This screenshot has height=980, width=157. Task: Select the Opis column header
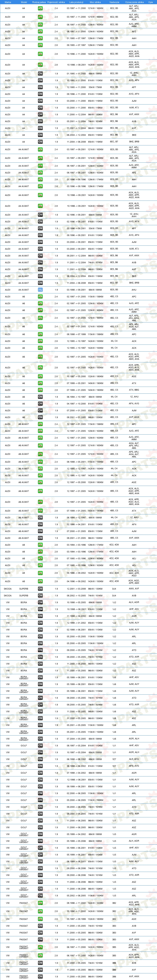coord(151,2)
